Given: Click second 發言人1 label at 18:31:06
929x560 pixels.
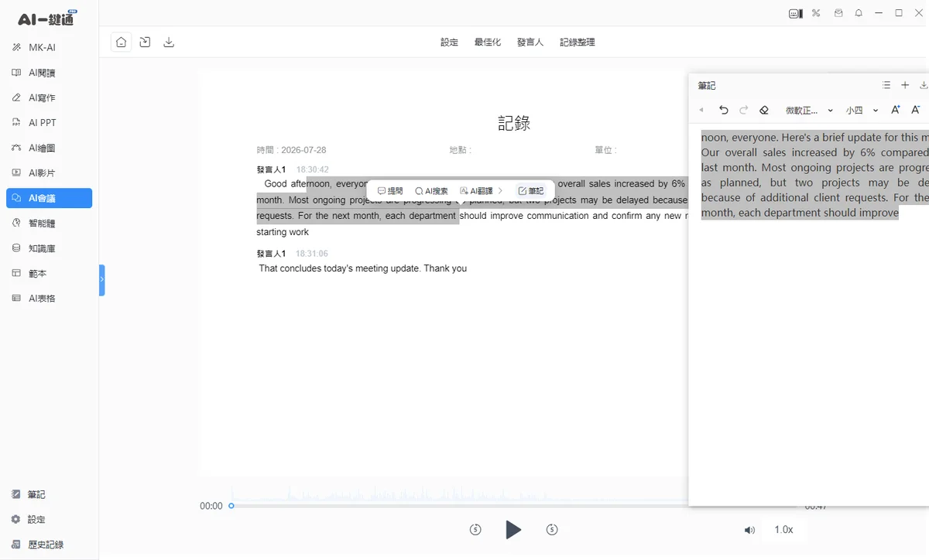Looking at the screenshot, I should (271, 254).
